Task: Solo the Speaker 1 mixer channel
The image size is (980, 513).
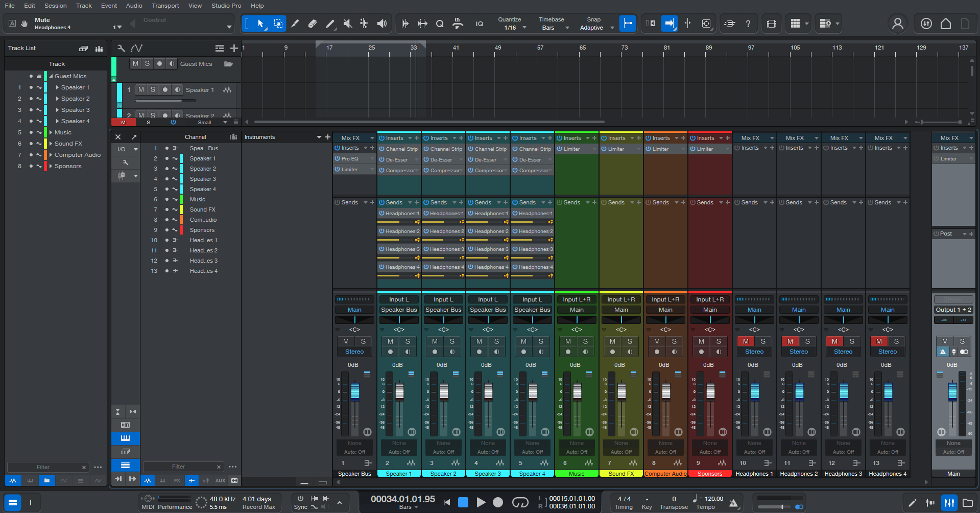Action: [407, 341]
